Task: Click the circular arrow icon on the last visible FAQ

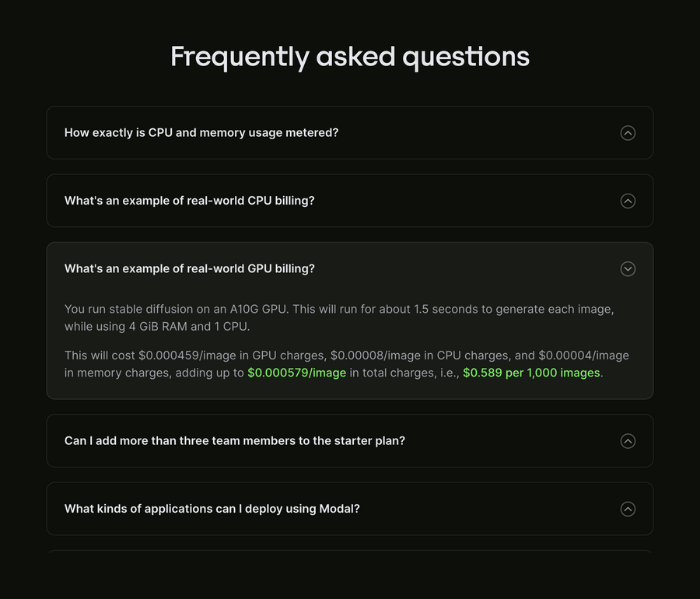Action: tap(628, 508)
